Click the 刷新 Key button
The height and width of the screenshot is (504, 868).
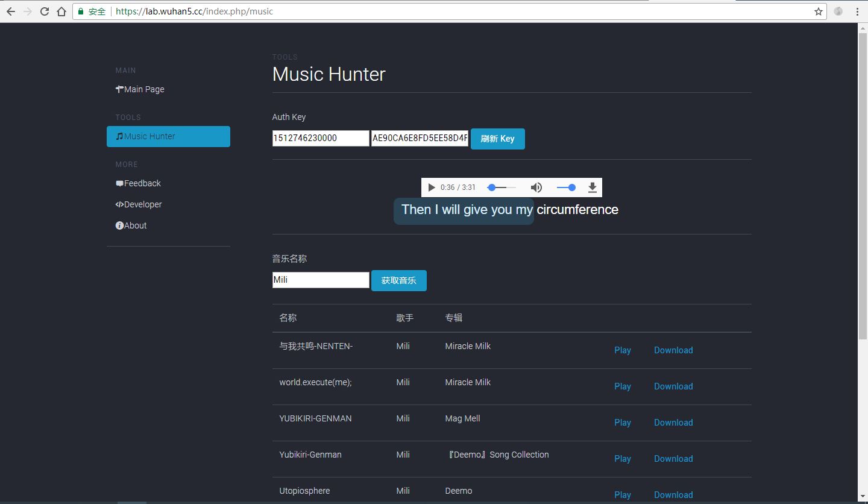pyautogui.click(x=497, y=139)
